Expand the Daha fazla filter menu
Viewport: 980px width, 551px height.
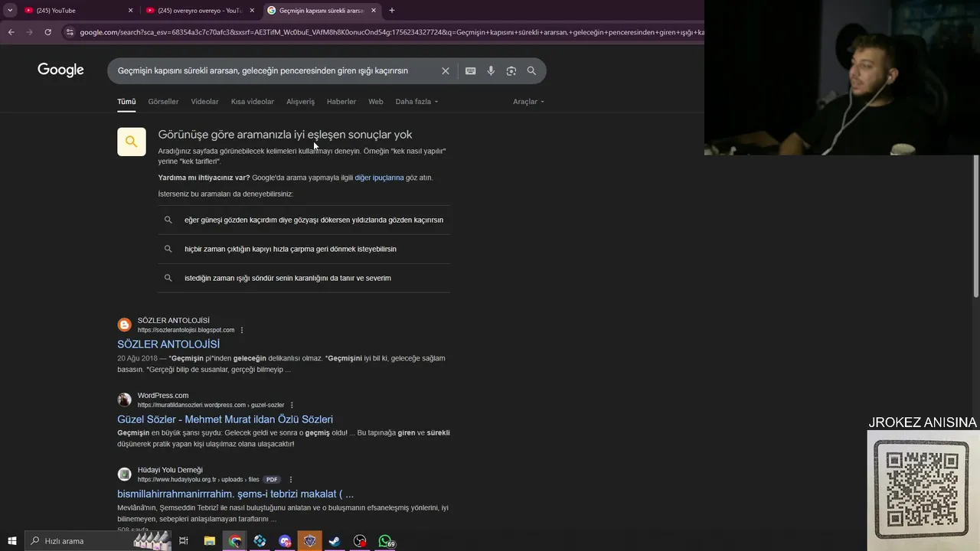[x=416, y=102]
